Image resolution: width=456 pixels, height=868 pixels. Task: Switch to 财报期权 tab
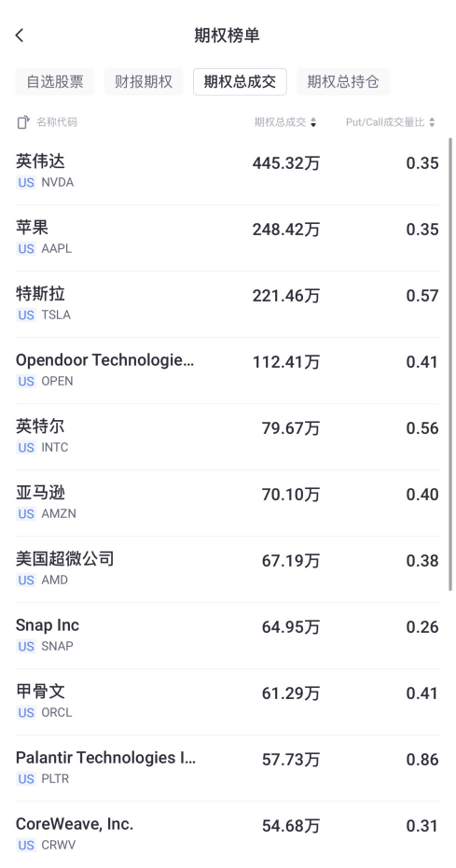pyautogui.click(x=144, y=82)
